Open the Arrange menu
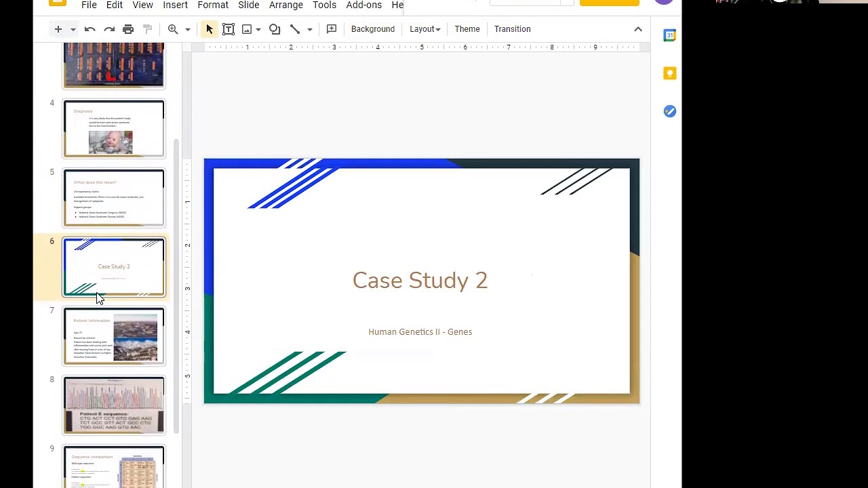The width and height of the screenshot is (868, 488). pos(286,5)
